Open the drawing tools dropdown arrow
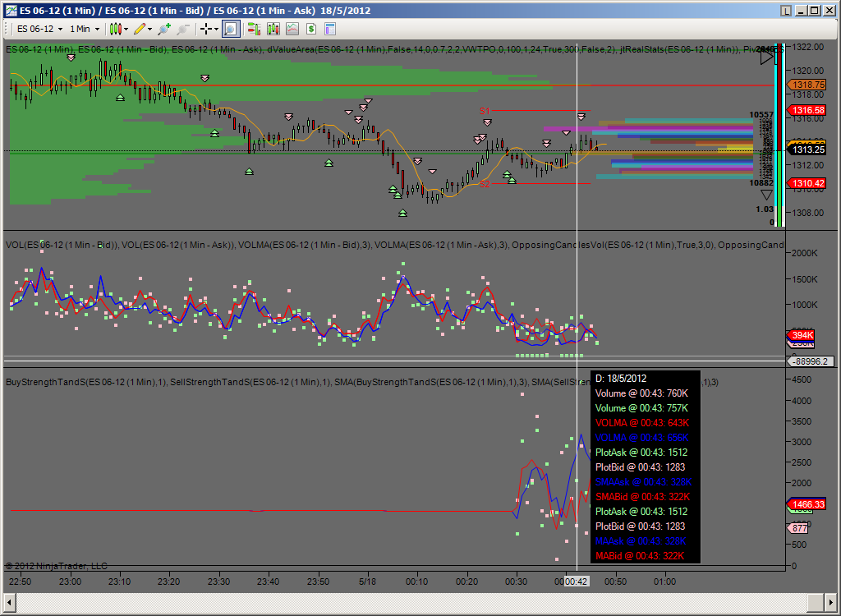Viewport: 841px width, 616px height. click(150, 29)
